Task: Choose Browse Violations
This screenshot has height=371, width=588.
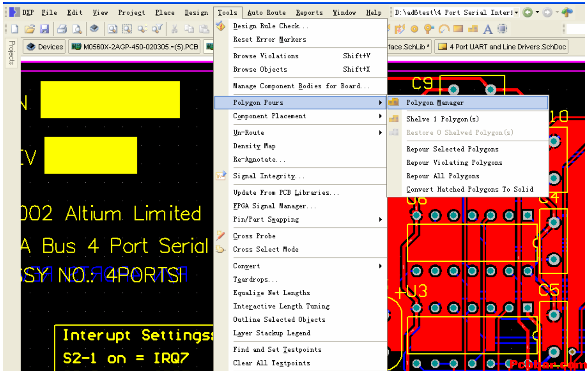Action: tap(300, 56)
